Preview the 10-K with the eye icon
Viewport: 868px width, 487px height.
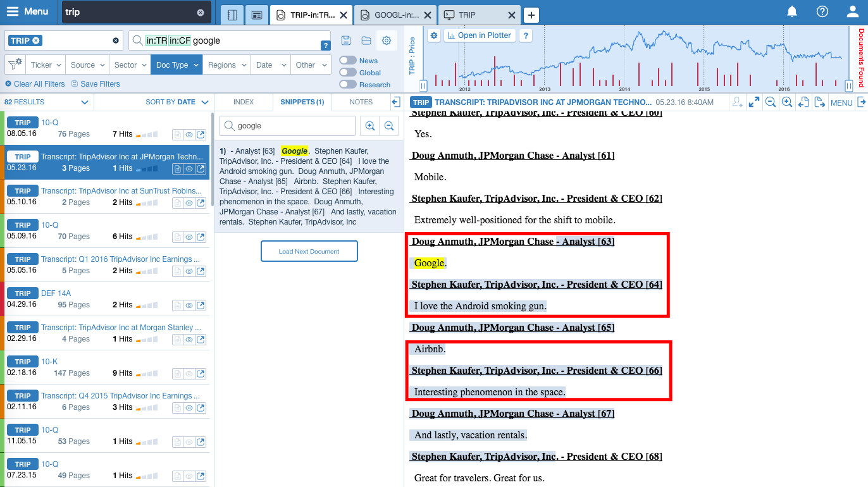click(189, 373)
